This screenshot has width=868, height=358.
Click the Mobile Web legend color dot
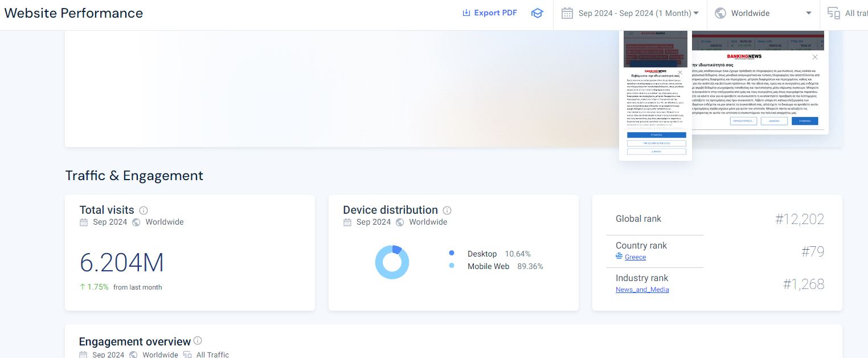point(452,266)
